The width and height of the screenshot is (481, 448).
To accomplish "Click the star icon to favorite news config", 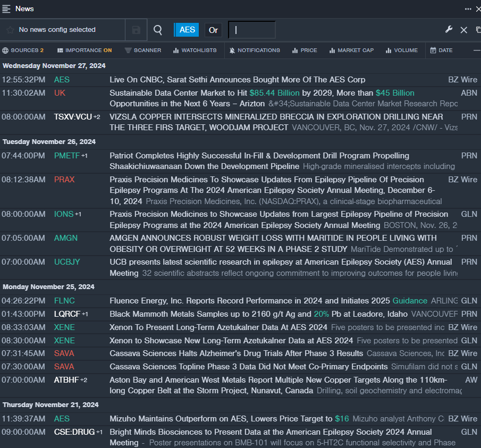I will coord(10,30).
